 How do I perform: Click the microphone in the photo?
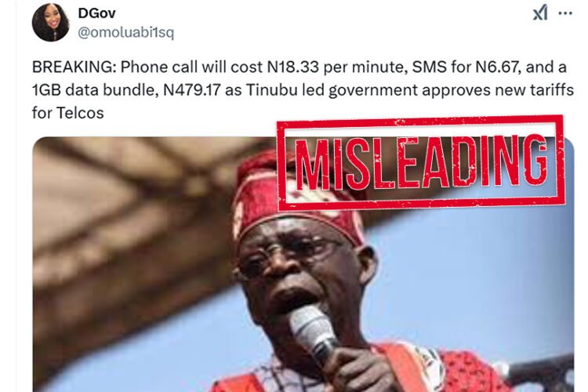[x=313, y=334]
